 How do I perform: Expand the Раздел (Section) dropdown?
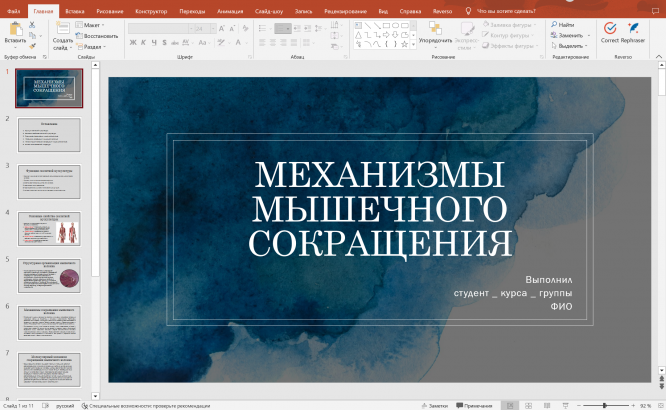(x=94, y=46)
